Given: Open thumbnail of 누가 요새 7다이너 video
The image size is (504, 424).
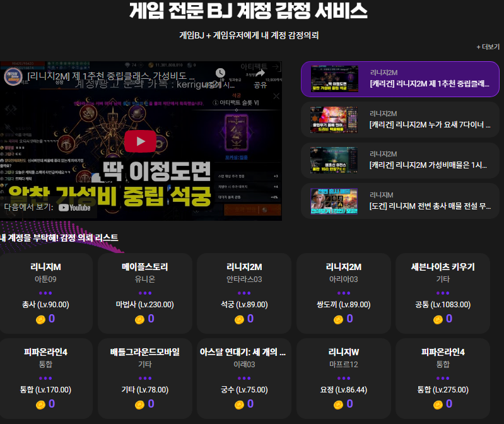Looking at the screenshot, I should pyautogui.click(x=334, y=120).
